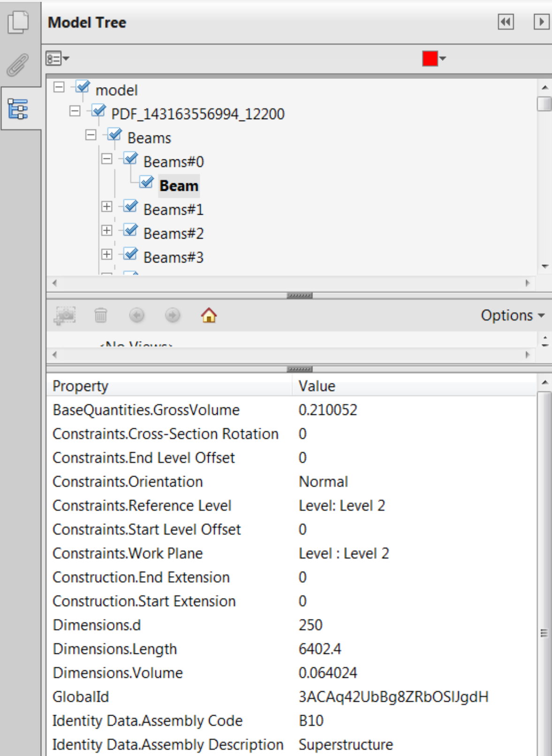Viewport: 552px width, 756px height.
Task: Expand the Beams#3 node
Action: coord(107,254)
